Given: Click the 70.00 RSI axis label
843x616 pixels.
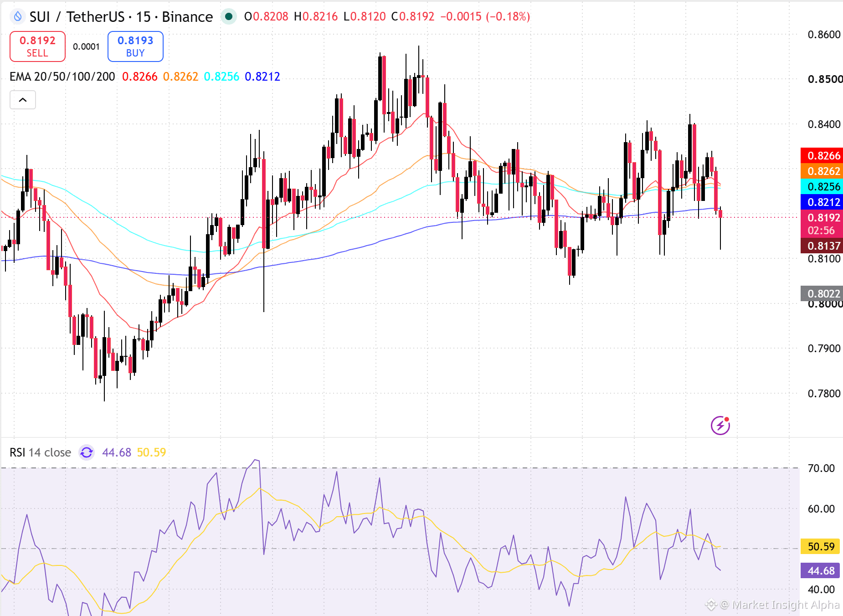Looking at the screenshot, I should [821, 468].
